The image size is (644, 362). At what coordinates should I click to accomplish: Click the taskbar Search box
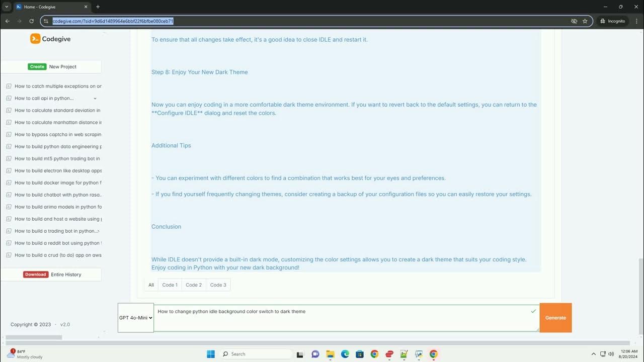pos(255,354)
